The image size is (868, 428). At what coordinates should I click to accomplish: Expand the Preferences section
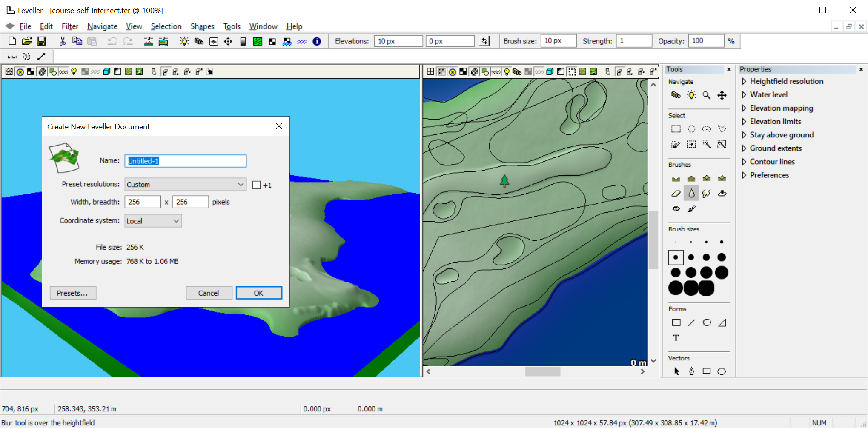[x=744, y=175]
